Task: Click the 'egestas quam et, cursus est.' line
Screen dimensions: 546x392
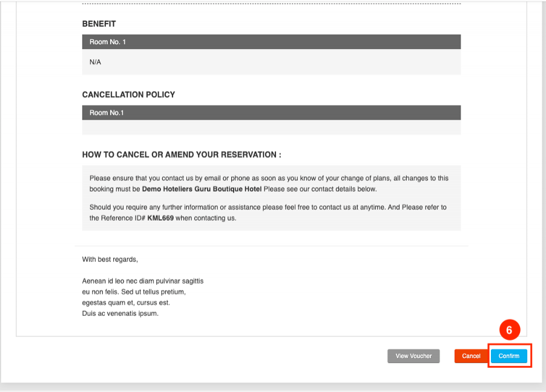Action: [126, 302]
